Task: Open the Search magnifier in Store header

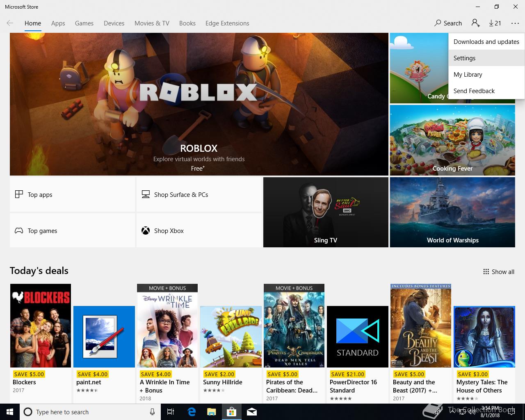Action: click(448, 23)
